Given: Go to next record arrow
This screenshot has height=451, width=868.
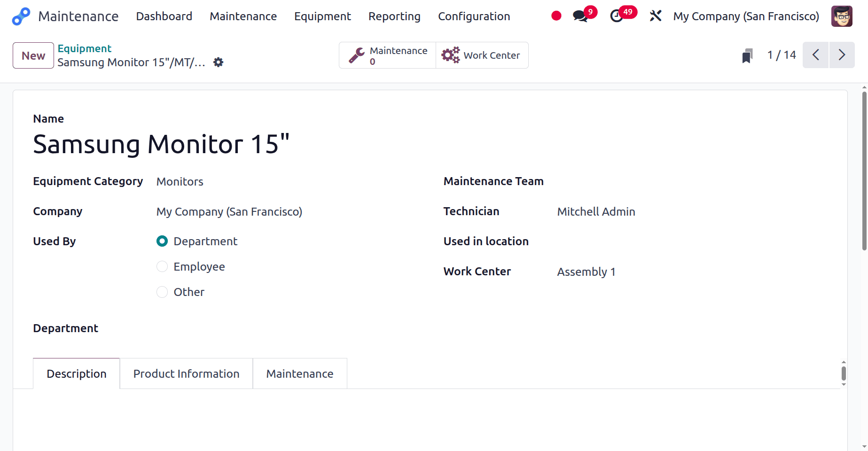Looking at the screenshot, I should 842,55.
